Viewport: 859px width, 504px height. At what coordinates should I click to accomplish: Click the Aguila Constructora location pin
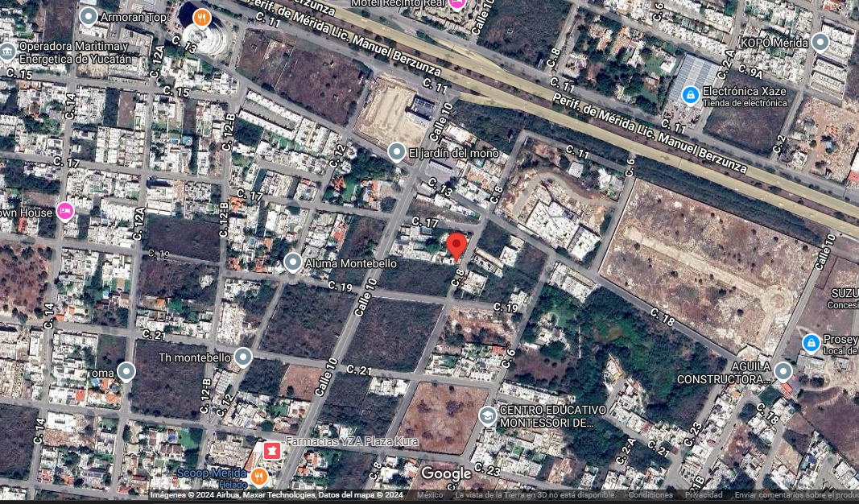pos(783,371)
